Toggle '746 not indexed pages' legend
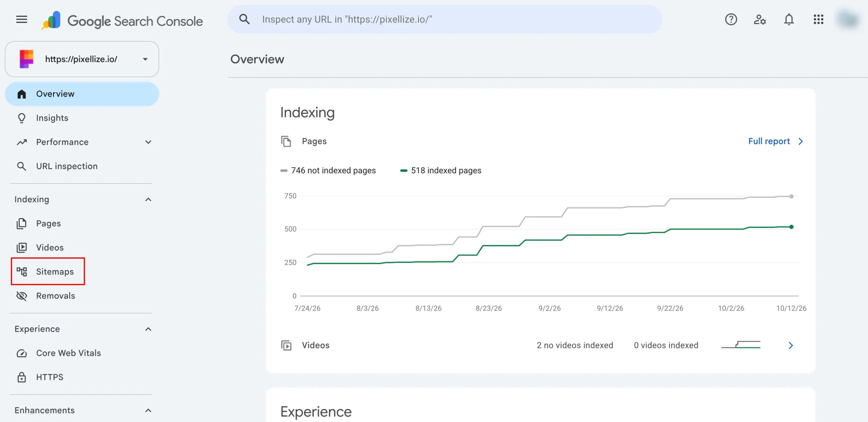Image resolution: width=868 pixels, height=422 pixels. (328, 170)
